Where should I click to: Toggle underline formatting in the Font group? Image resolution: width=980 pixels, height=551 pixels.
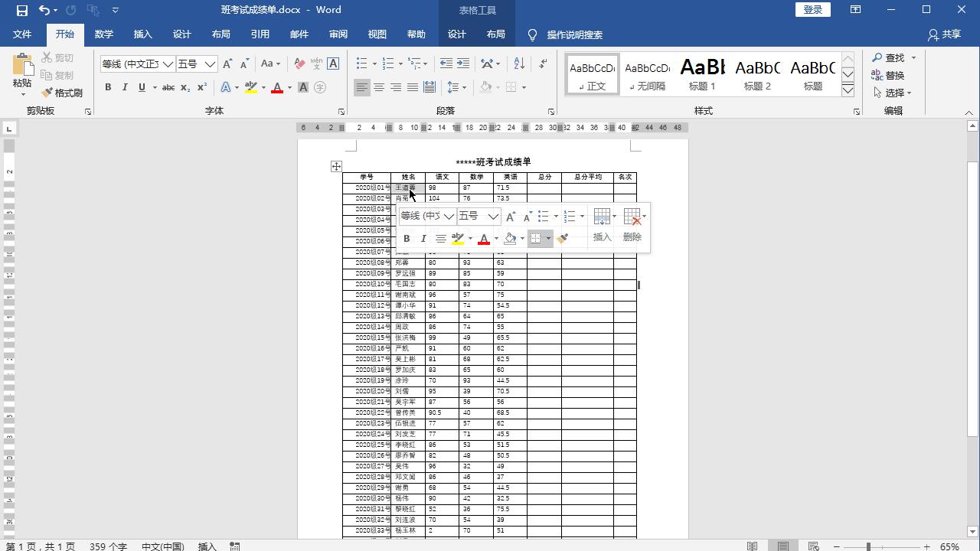click(x=142, y=88)
